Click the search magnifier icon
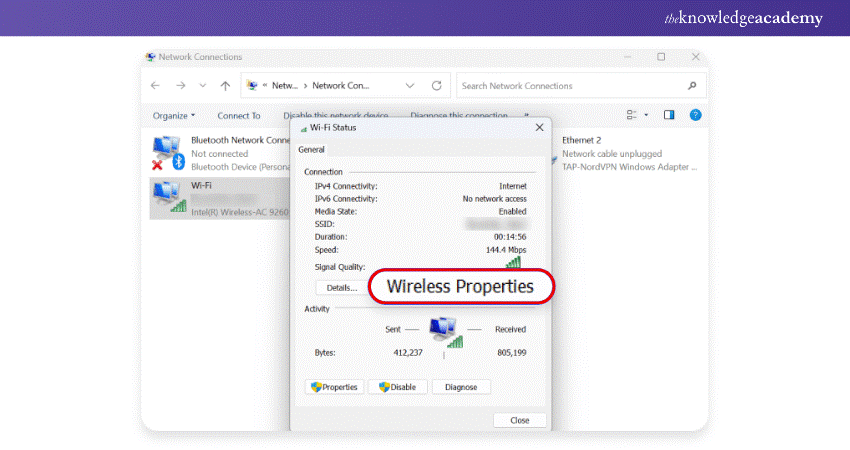The width and height of the screenshot is (850, 450). [692, 86]
